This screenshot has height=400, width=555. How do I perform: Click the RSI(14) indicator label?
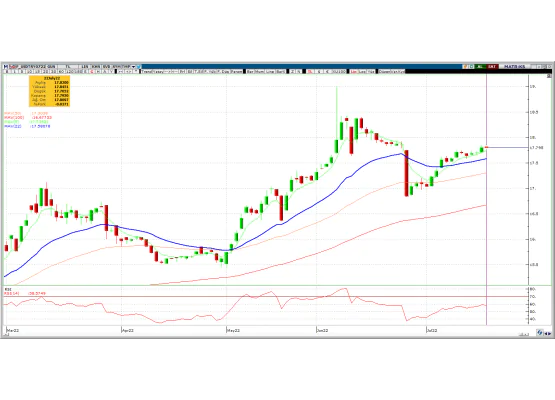coord(11,293)
